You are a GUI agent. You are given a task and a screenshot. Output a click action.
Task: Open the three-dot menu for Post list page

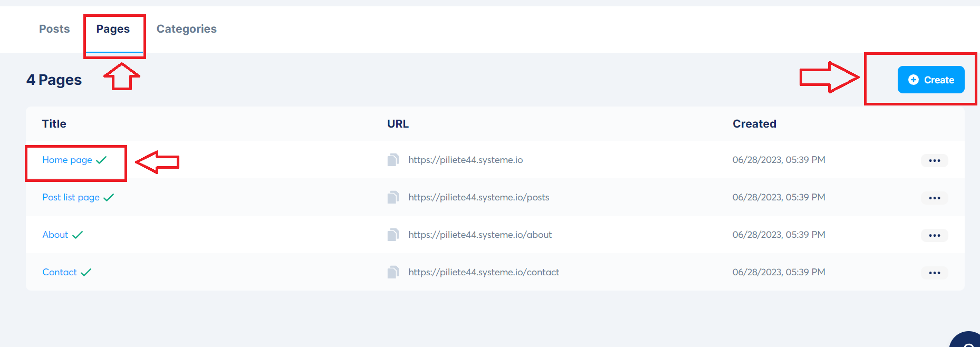pos(935,198)
